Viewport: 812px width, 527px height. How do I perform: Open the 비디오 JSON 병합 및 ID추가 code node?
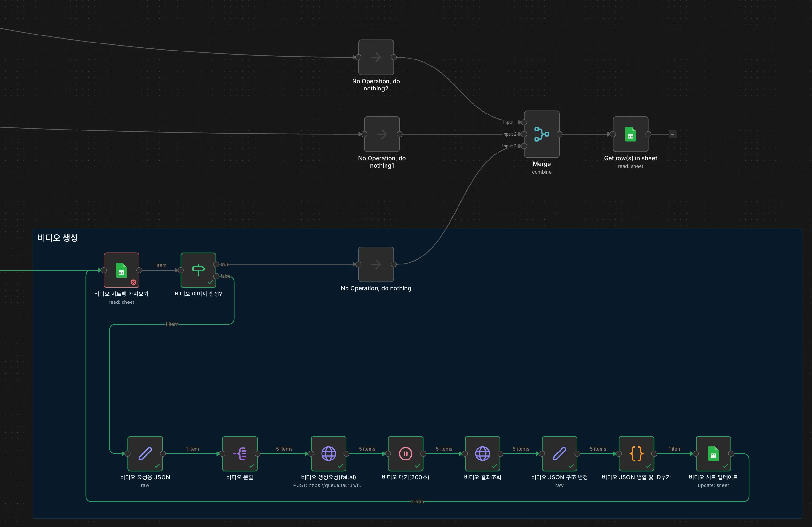point(636,453)
